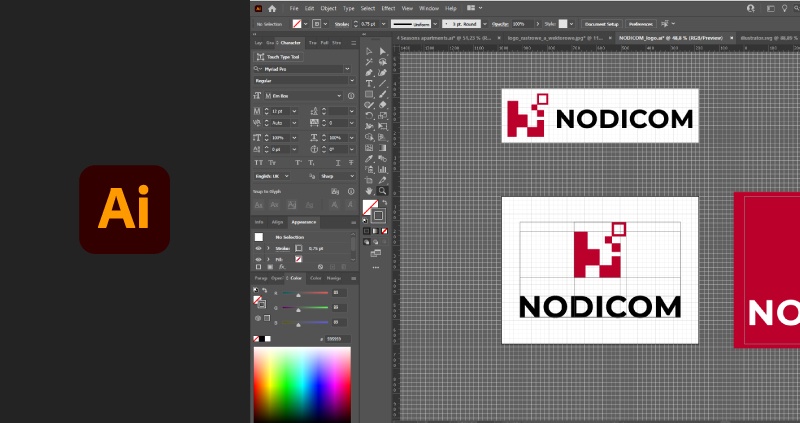
Task: Open the File menu
Action: (294, 8)
